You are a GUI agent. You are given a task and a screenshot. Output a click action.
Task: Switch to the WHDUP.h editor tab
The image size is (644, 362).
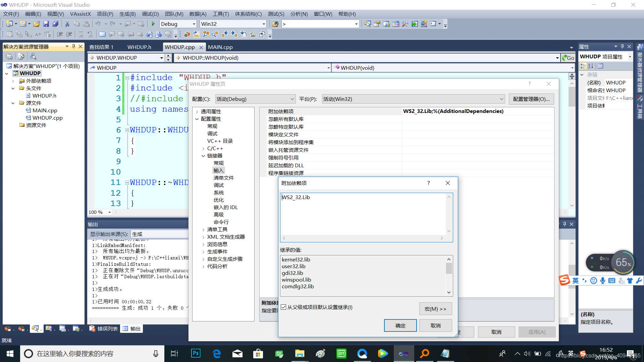pos(139,47)
